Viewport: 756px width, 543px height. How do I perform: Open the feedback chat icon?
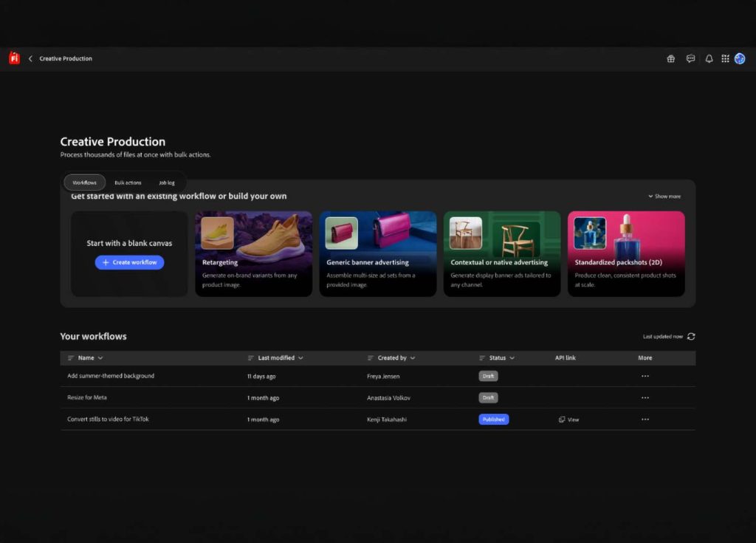pyautogui.click(x=690, y=59)
